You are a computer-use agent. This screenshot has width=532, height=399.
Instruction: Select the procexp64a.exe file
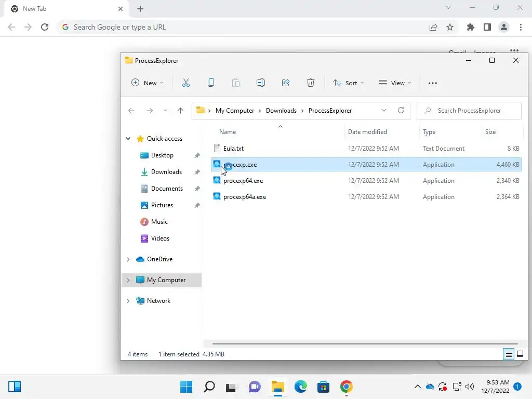coord(366,197)
